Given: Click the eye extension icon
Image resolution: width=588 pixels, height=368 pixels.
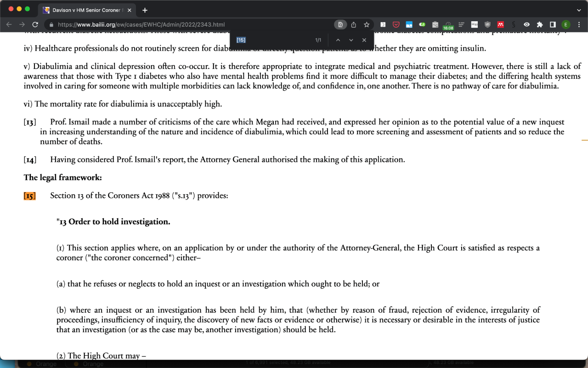Looking at the screenshot, I should pos(527,24).
